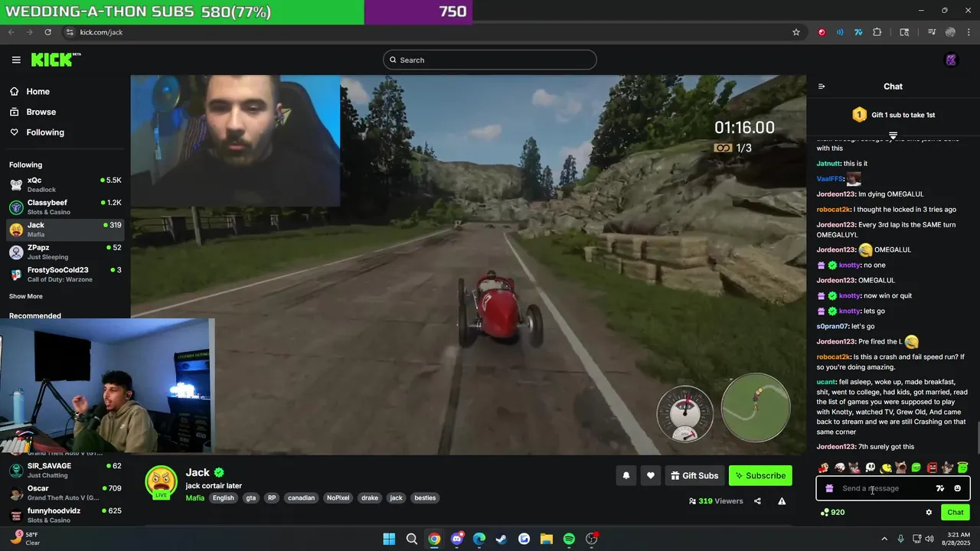This screenshot has width=980, height=551.
Task: Open the browser Extensions puzzle icon
Action: 877,32
